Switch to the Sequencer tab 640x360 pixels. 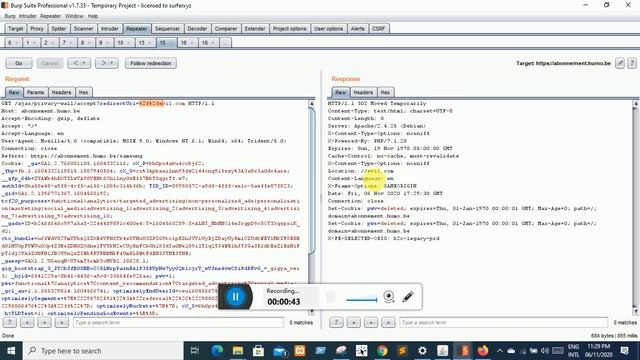point(167,29)
